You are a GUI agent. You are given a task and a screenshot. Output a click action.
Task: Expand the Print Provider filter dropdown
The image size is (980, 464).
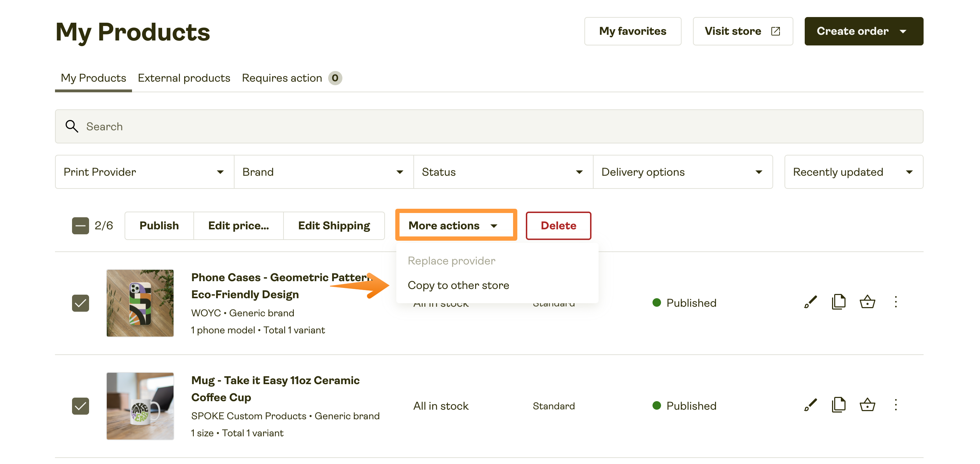pos(144,172)
